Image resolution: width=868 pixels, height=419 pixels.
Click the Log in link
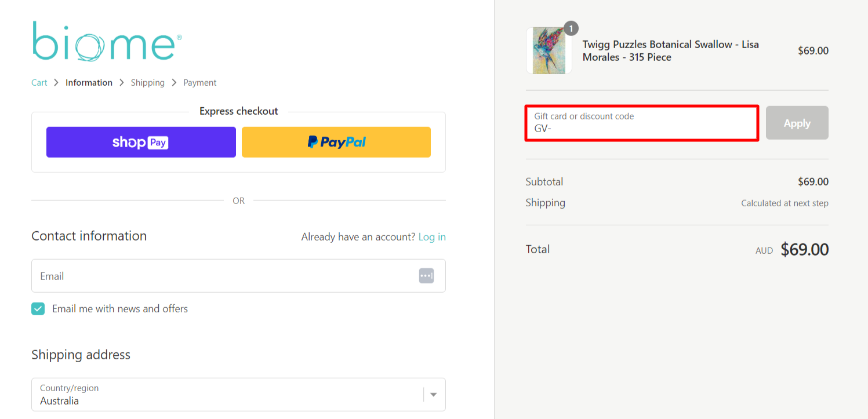click(432, 237)
